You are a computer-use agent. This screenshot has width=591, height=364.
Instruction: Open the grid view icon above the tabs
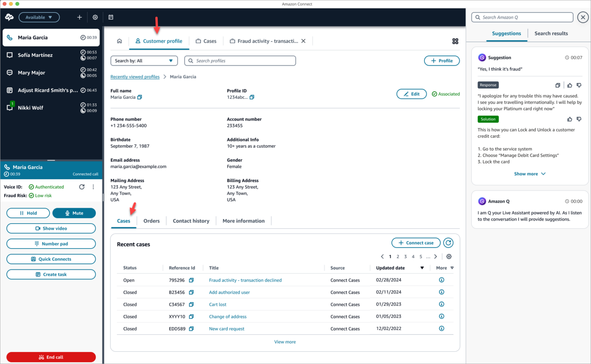(x=455, y=41)
